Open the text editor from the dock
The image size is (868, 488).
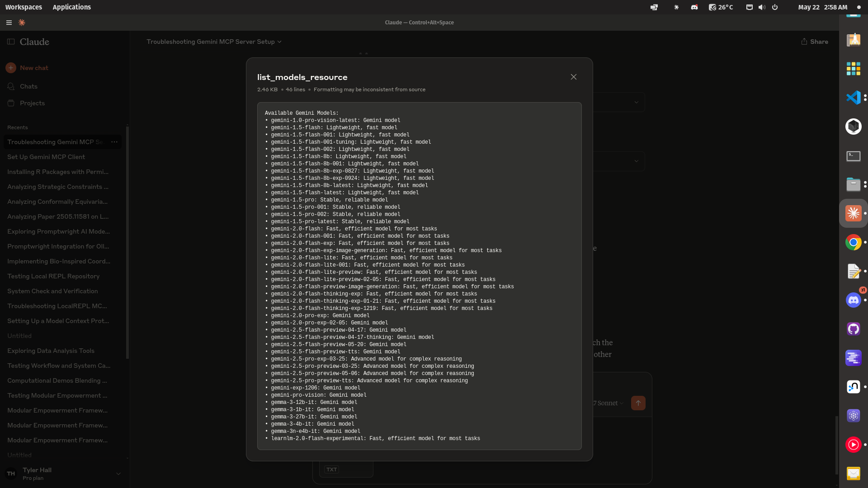pyautogui.click(x=853, y=271)
